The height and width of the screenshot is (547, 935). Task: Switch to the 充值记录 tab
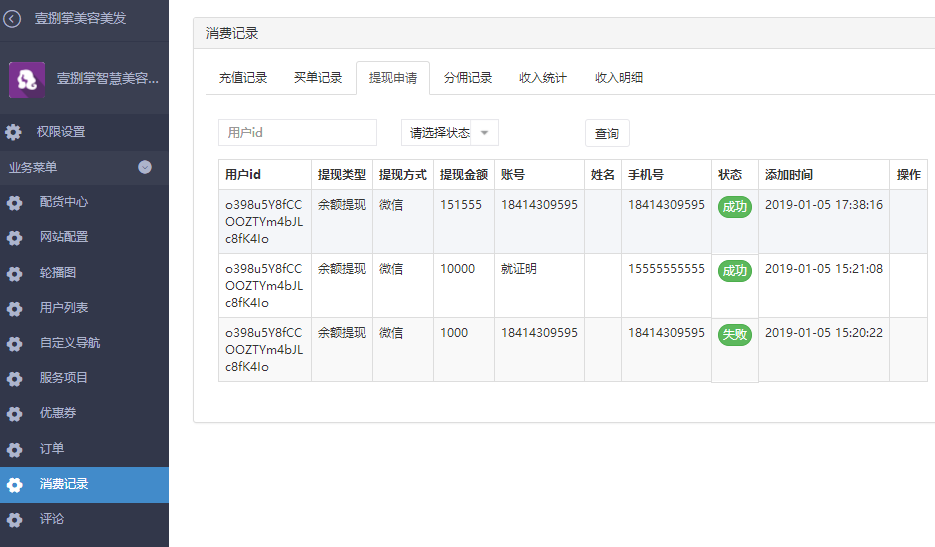click(x=243, y=78)
